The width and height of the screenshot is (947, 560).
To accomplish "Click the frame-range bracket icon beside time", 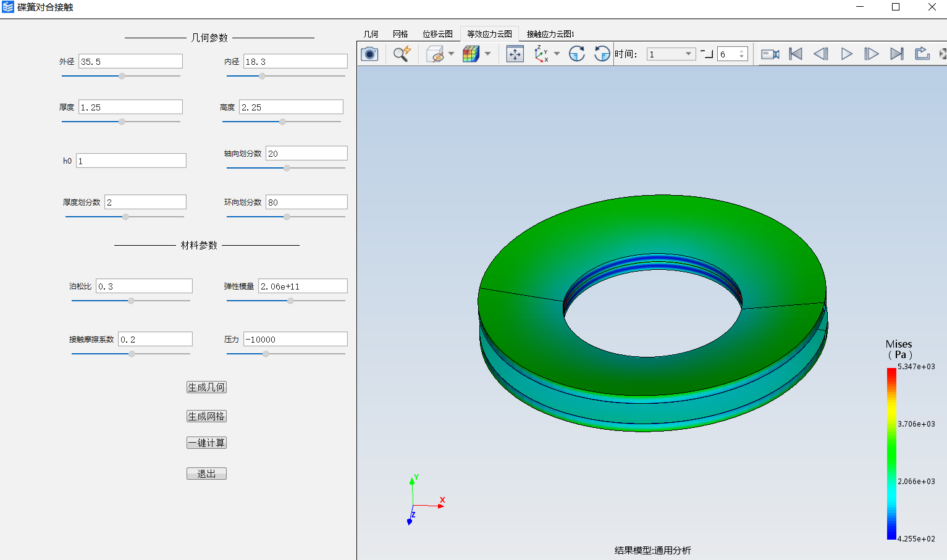I will click(707, 54).
